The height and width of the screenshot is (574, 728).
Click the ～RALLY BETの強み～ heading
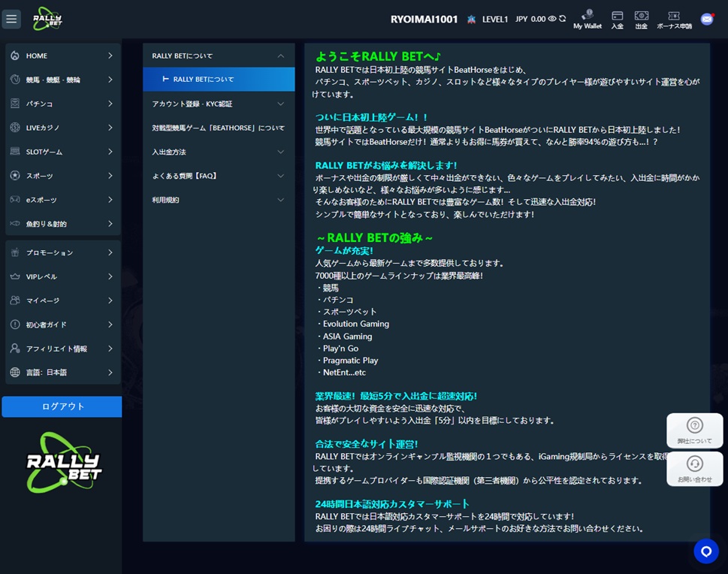coord(374,237)
